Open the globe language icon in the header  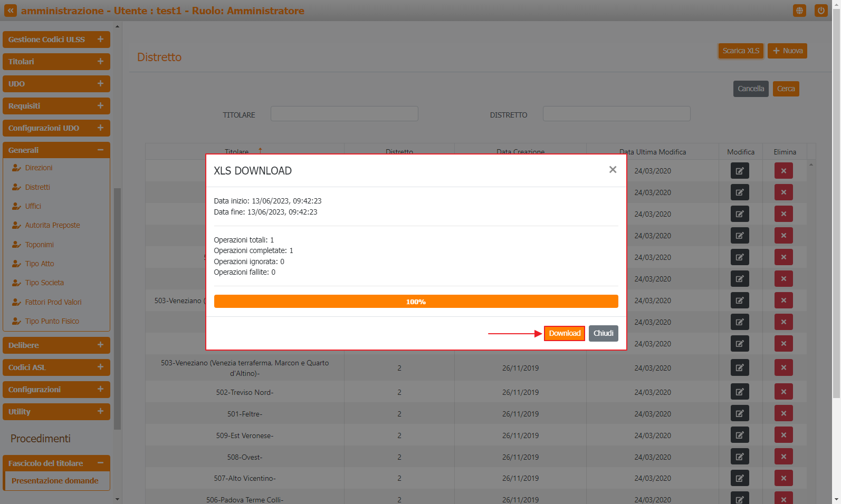coord(799,11)
